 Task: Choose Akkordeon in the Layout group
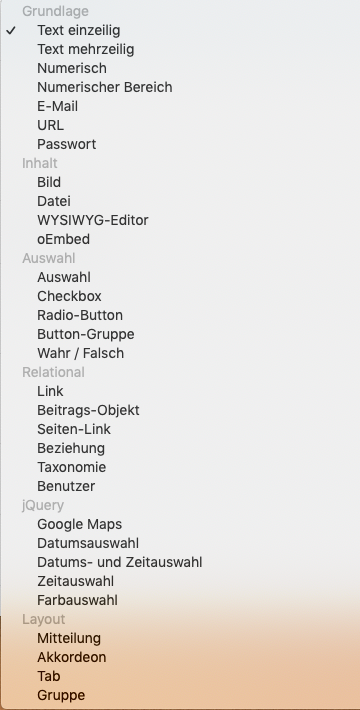[x=180, y=658]
